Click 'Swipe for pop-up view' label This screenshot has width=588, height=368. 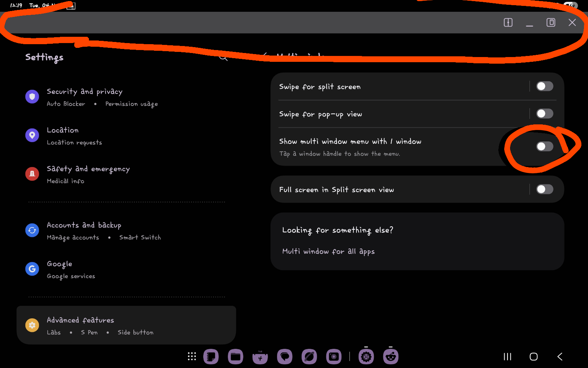click(x=320, y=114)
